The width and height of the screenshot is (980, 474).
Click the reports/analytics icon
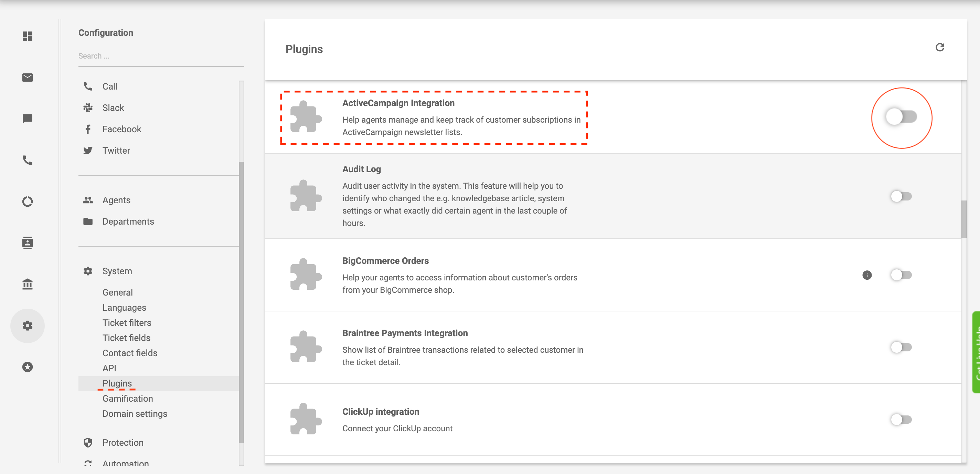coord(28,201)
